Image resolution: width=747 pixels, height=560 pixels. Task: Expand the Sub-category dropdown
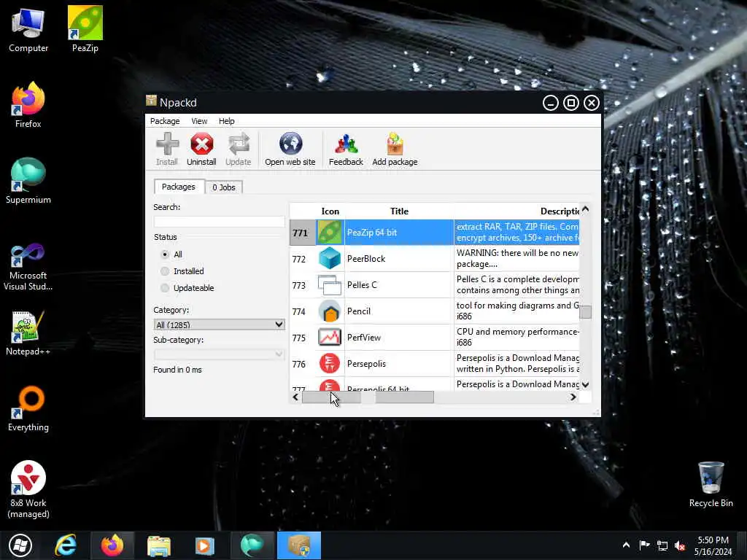click(219, 354)
